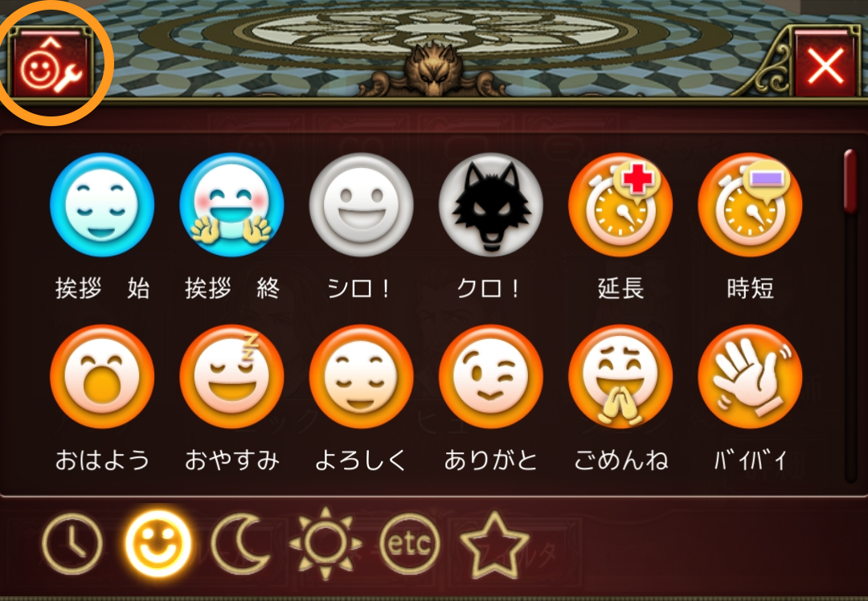Image resolution: width=868 pixels, height=601 pixels.
Task: Pick the クロ! black wolf stamp
Action: click(x=490, y=205)
